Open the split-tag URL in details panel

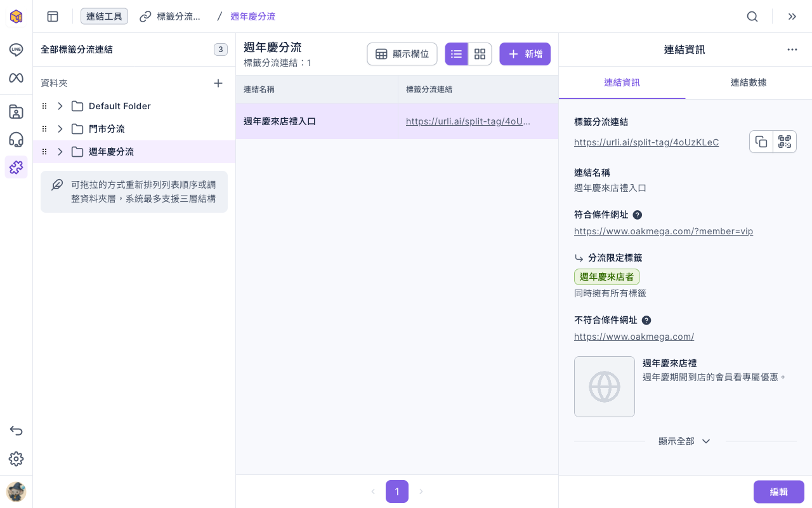[646, 142]
